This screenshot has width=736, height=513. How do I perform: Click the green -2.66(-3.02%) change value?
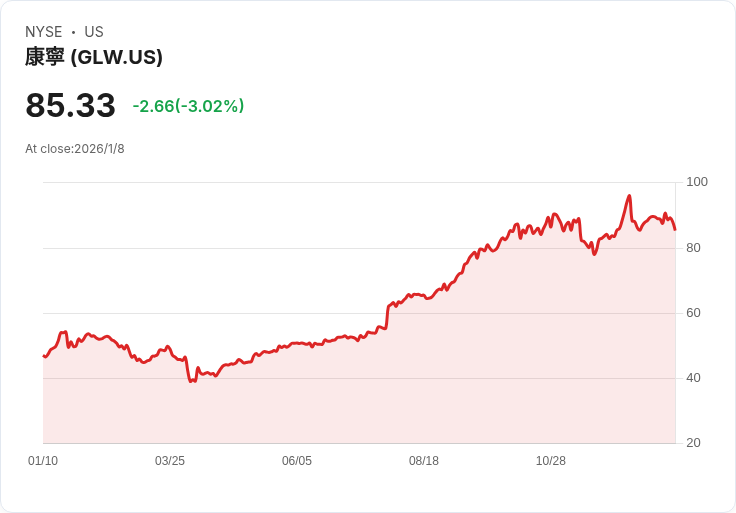click(188, 106)
